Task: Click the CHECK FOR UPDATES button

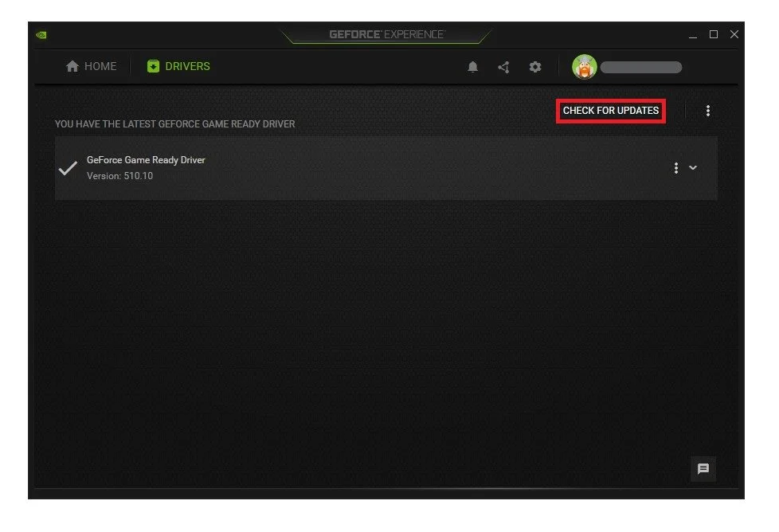Action: pyautogui.click(x=610, y=111)
